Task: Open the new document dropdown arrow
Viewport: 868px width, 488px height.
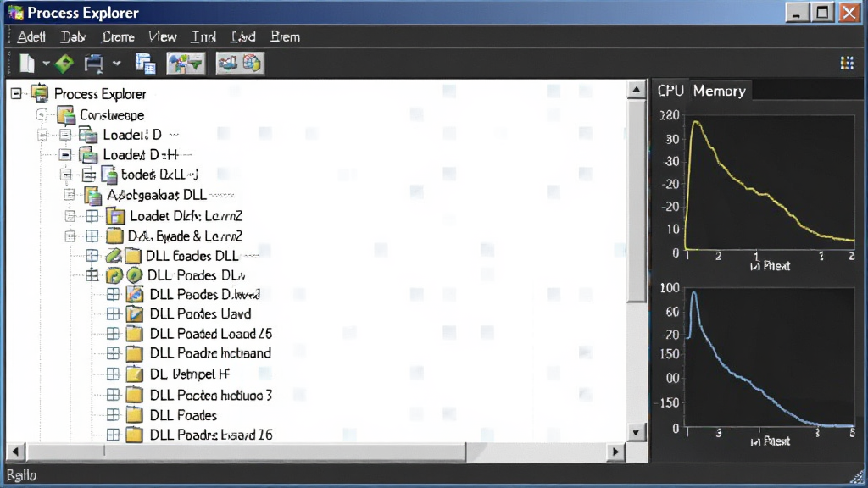Action: click(x=46, y=64)
